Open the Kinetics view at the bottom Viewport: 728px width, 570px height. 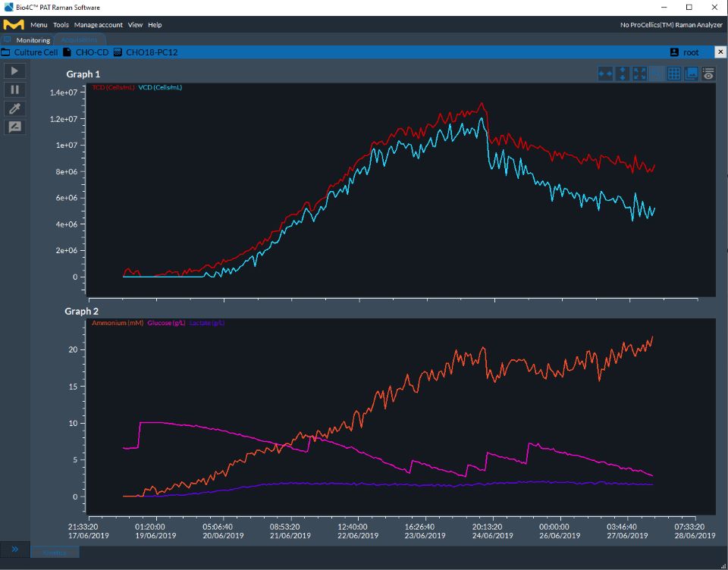54,553
